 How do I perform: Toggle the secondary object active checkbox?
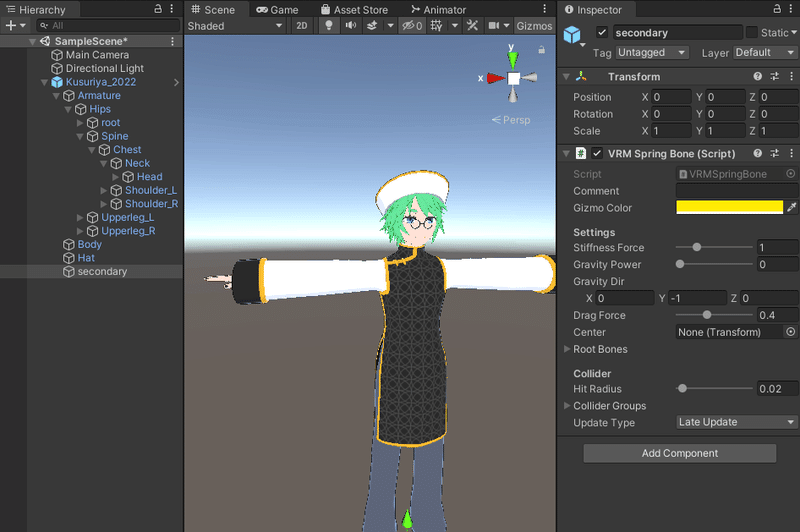tap(602, 32)
